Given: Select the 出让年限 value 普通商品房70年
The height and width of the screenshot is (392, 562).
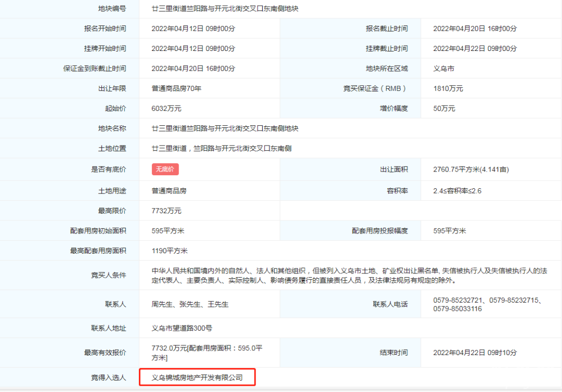Looking at the screenshot, I should pyautogui.click(x=176, y=88).
